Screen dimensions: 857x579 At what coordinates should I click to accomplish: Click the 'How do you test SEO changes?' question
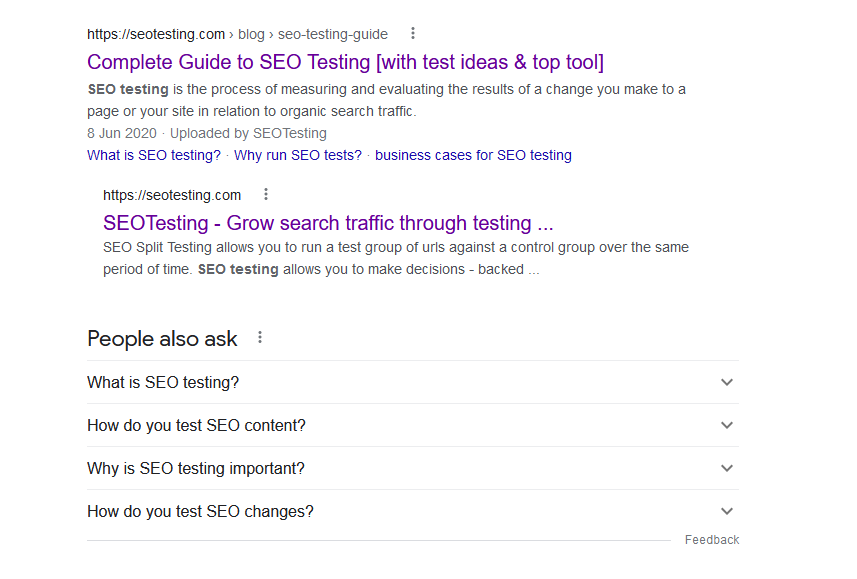coord(200,511)
